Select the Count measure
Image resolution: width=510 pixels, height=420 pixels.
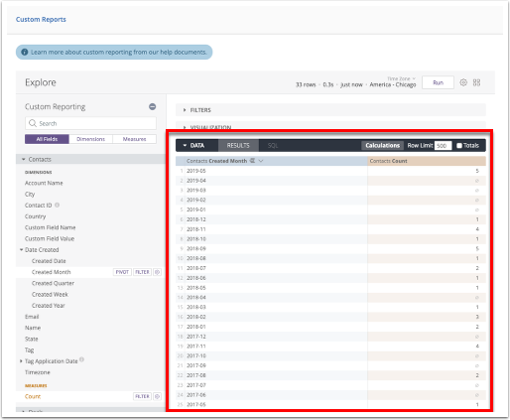tap(33, 396)
